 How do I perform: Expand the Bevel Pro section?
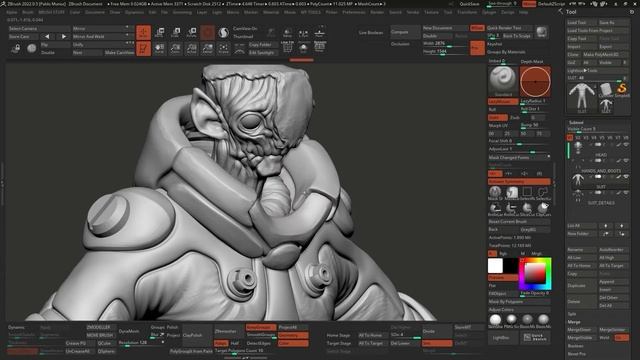pos(577,354)
